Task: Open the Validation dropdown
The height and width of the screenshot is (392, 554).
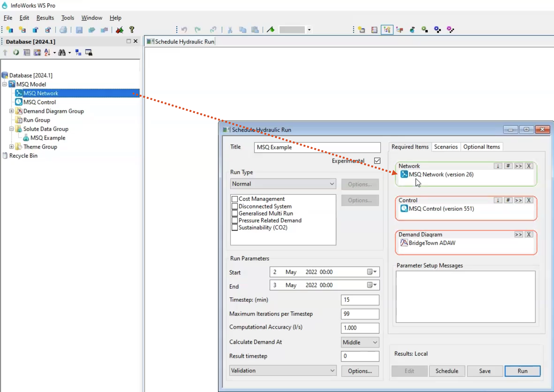Action: [x=283, y=370]
